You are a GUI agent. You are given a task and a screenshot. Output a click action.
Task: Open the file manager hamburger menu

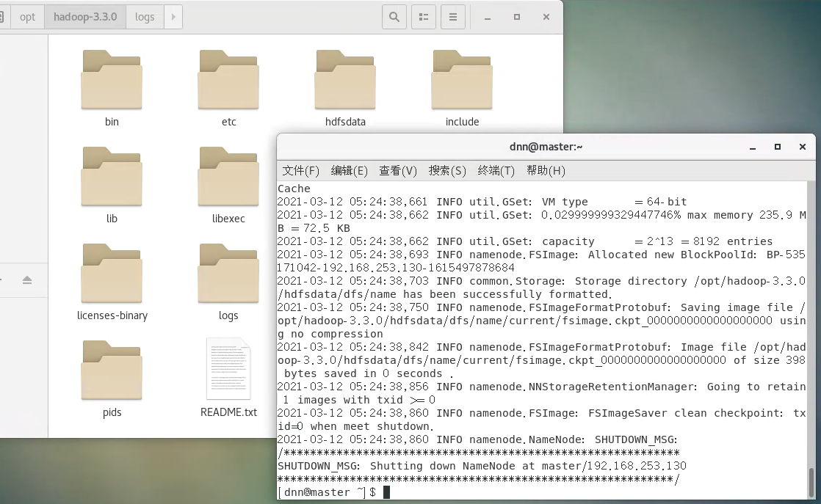pyautogui.click(x=453, y=18)
